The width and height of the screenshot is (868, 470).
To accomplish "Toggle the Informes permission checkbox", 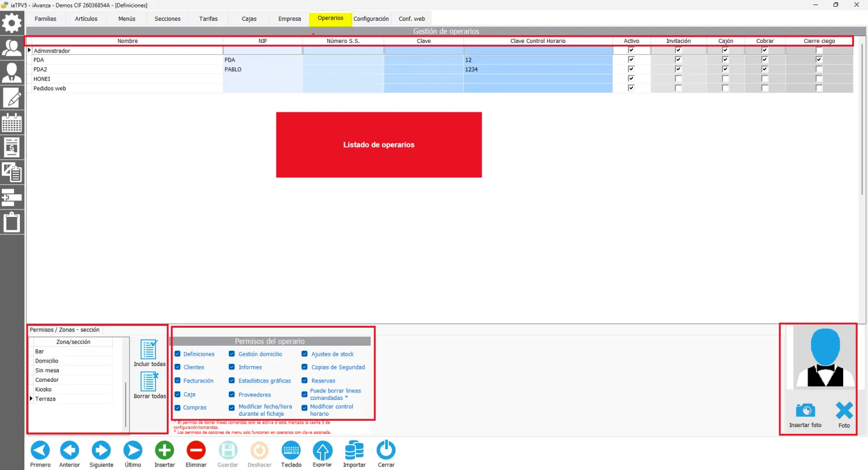I will (x=232, y=367).
